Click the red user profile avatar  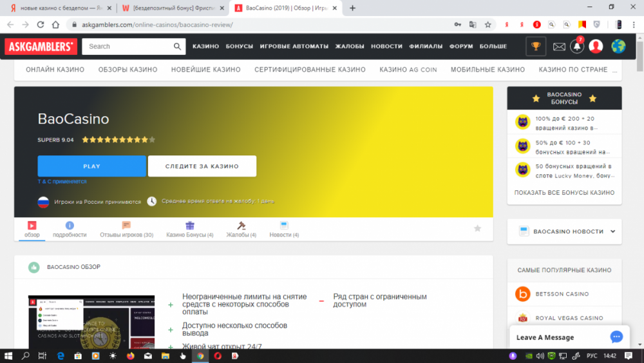click(596, 46)
